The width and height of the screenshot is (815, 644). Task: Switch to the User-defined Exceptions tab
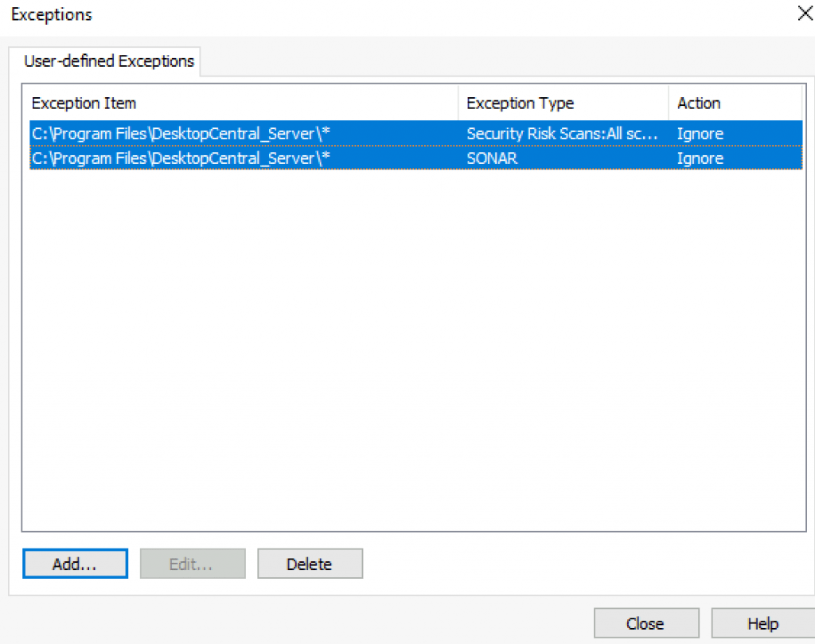coord(107,60)
